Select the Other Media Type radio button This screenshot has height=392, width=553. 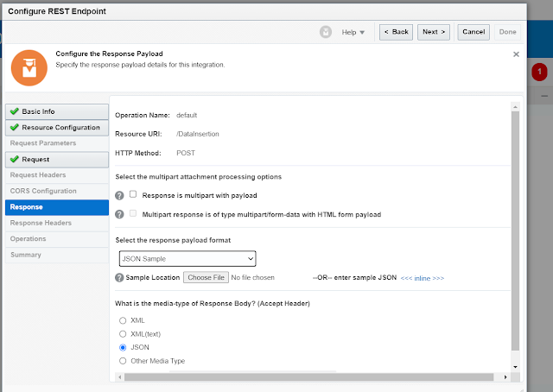pyautogui.click(x=123, y=361)
